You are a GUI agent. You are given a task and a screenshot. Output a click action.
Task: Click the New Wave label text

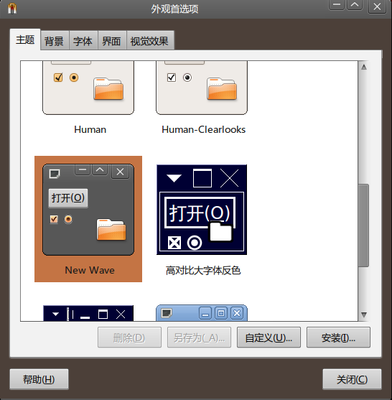[90, 270]
